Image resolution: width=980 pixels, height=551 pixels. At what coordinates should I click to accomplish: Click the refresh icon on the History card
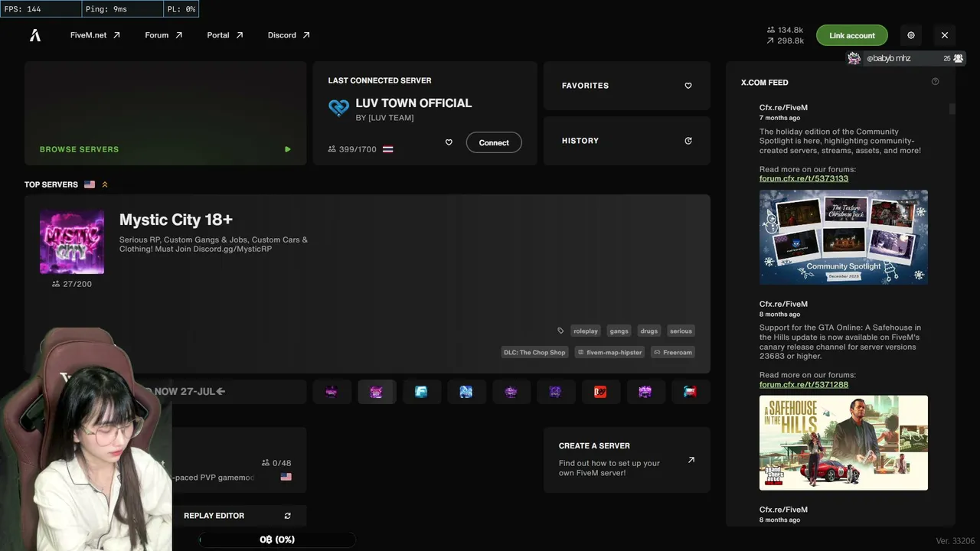click(688, 141)
